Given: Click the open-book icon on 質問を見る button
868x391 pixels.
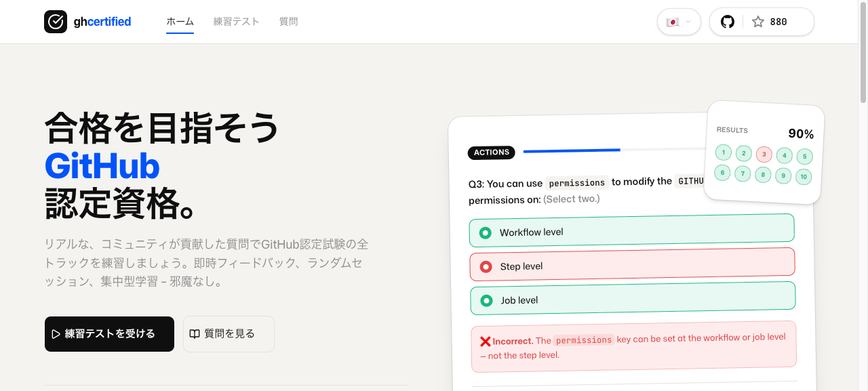Looking at the screenshot, I should pyautogui.click(x=195, y=333).
